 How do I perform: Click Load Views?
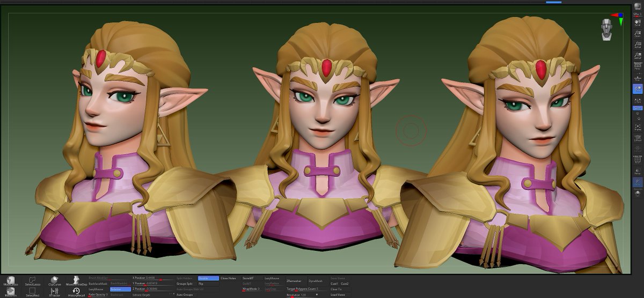(x=339, y=294)
